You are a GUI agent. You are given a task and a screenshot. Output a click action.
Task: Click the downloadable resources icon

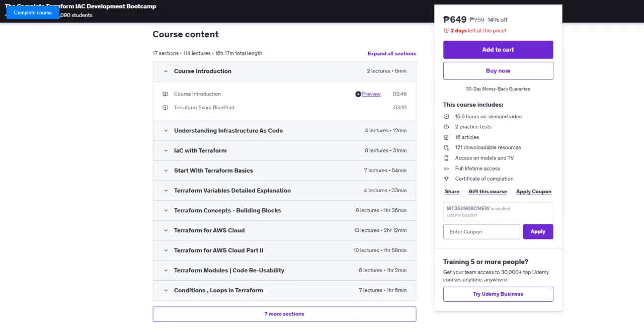(x=446, y=148)
